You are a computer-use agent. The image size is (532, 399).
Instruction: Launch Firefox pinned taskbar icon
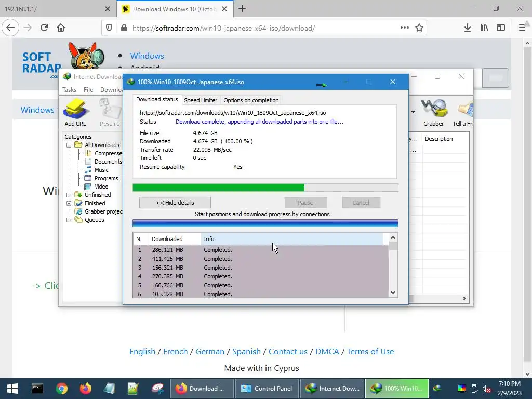tap(86, 389)
